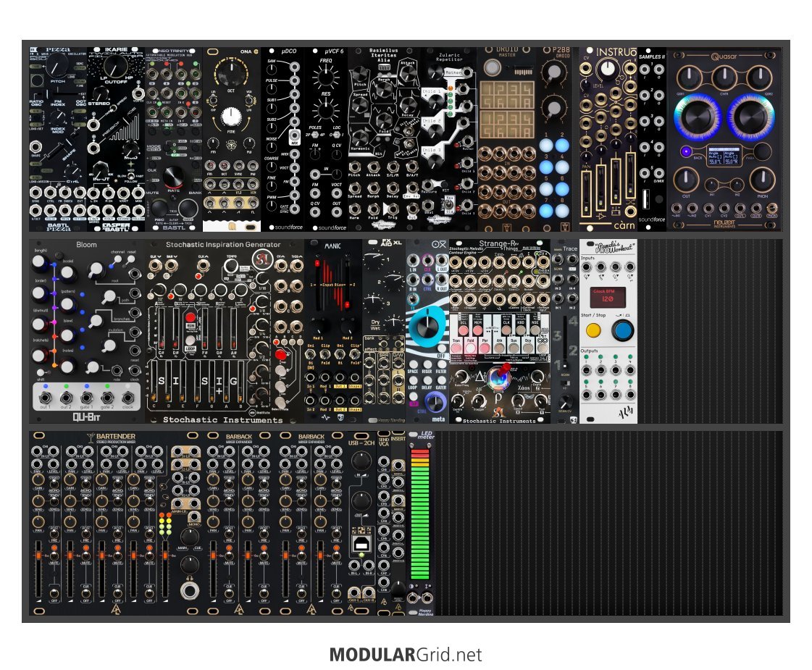Click the large blue knob on meta
This screenshot has width=812, height=670.
coord(427,326)
